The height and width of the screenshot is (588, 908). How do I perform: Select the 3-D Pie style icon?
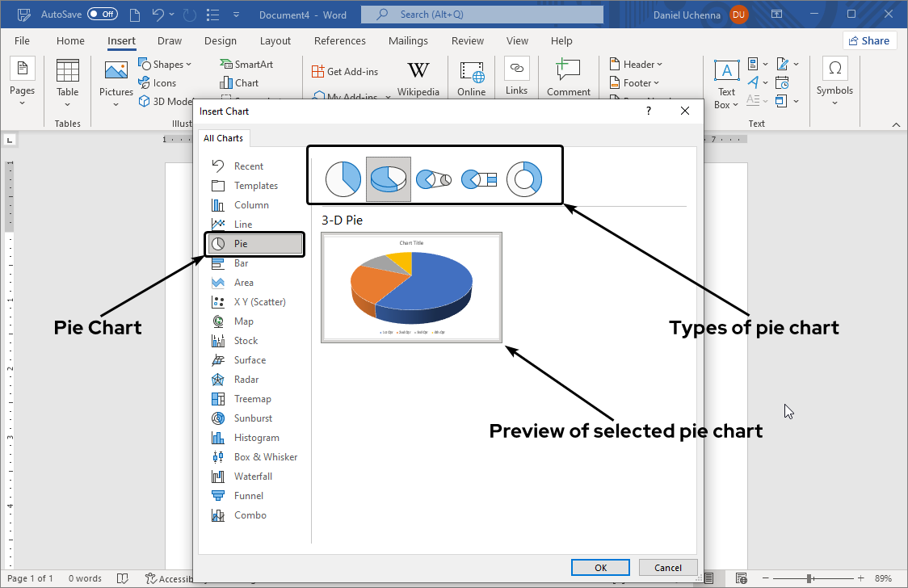pyautogui.click(x=388, y=178)
